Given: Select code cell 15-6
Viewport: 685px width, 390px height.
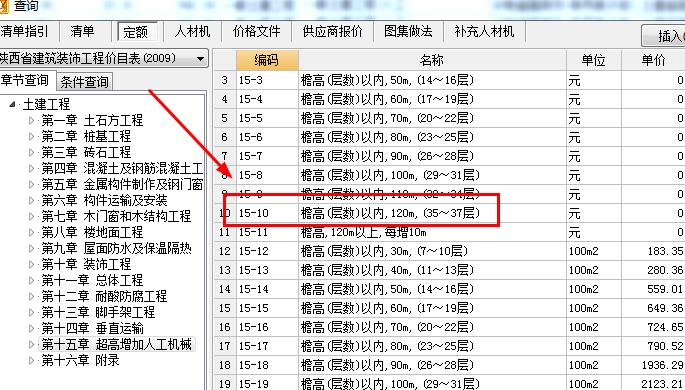Looking at the screenshot, I should [x=267, y=137].
